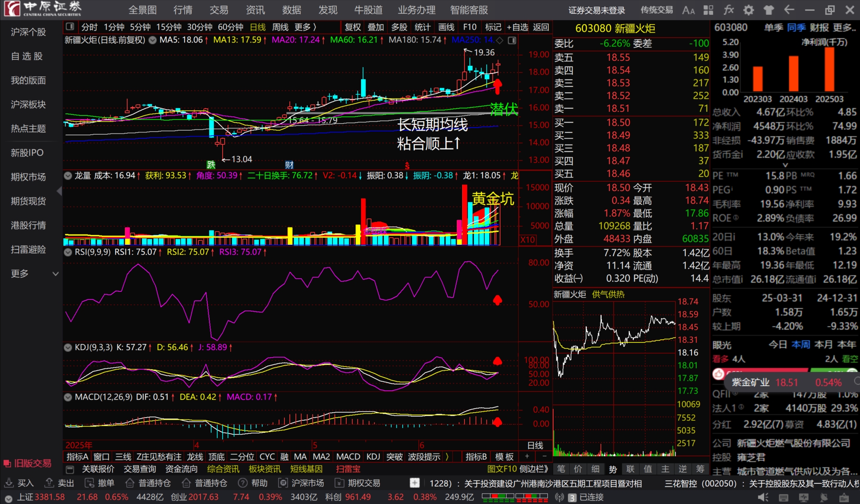Open the 日线 period selector at chart bottom-right
The width and height of the screenshot is (860, 504).
point(535,445)
